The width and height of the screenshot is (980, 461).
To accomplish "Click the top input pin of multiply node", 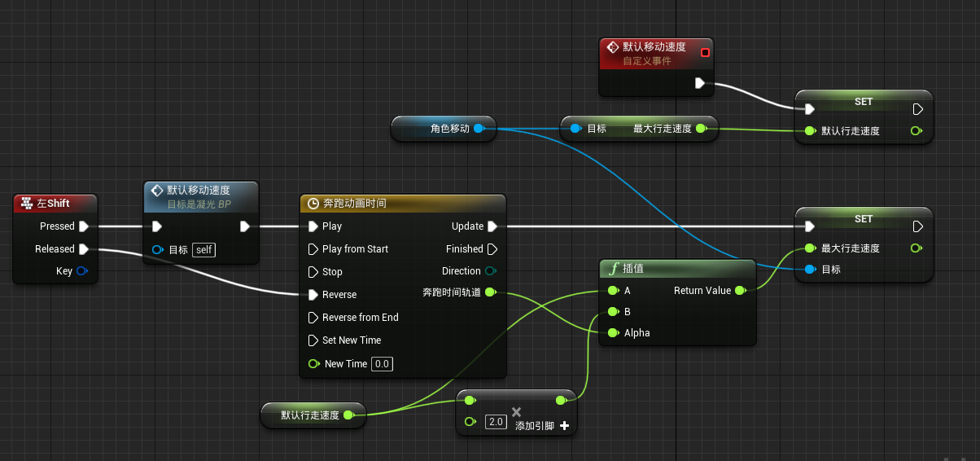I will 470,400.
